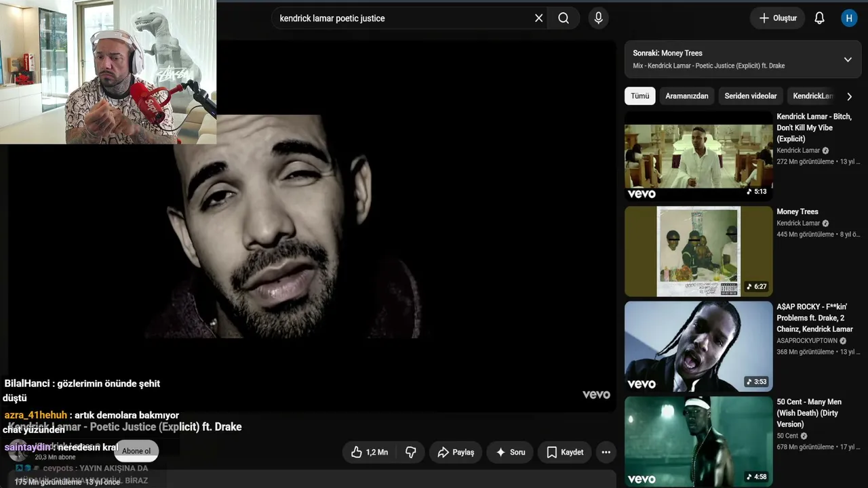Select the KendrickLamar filter chip
The image size is (868, 488).
coord(813,96)
